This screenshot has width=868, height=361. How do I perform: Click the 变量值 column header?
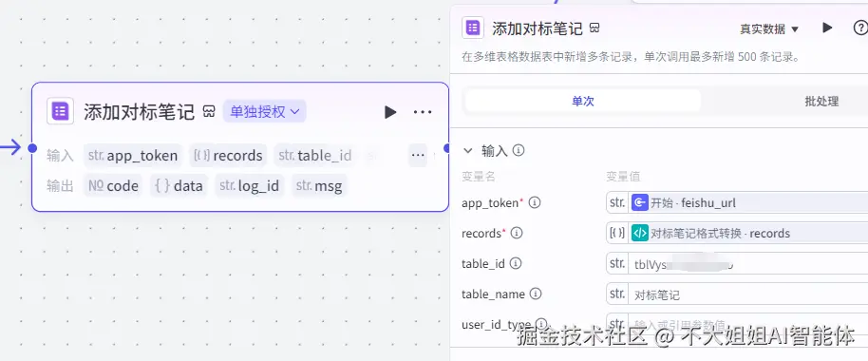click(623, 177)
